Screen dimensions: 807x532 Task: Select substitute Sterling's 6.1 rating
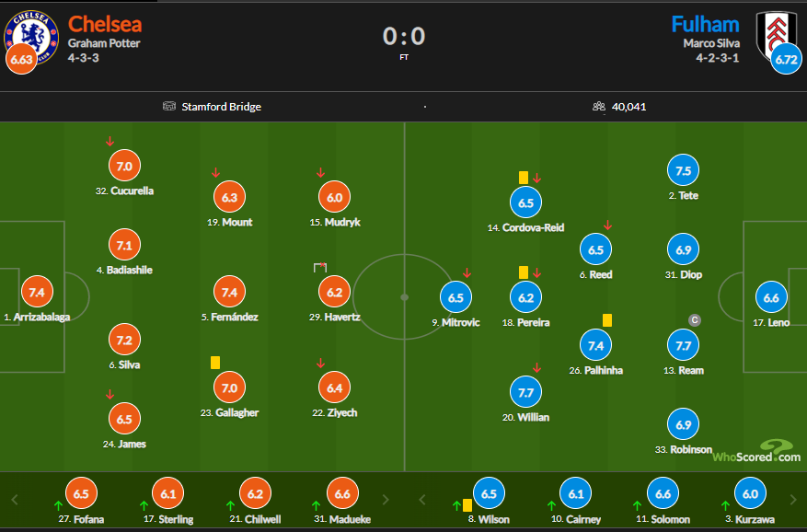[167, 494]
